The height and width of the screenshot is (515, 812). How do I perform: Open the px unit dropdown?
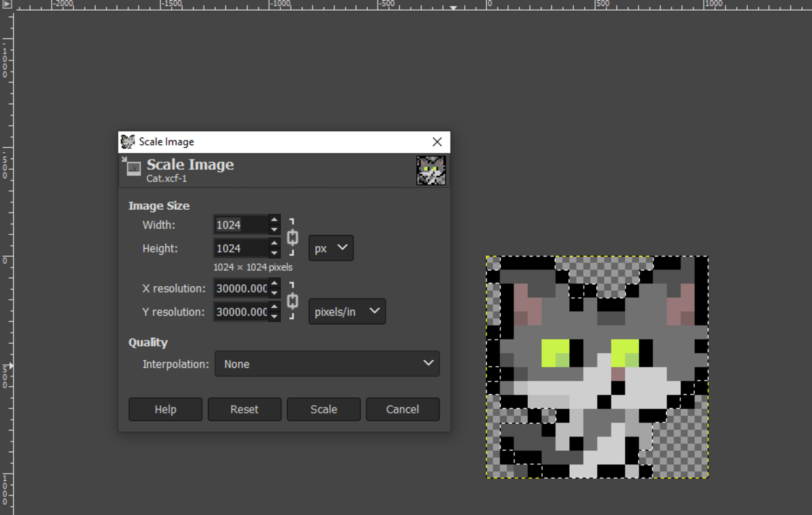coord(330,248)
